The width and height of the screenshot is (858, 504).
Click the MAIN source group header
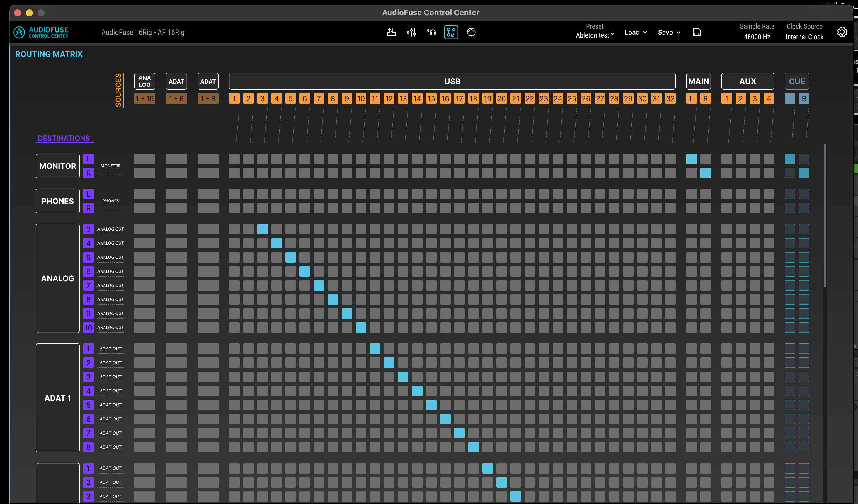point(698,81)
